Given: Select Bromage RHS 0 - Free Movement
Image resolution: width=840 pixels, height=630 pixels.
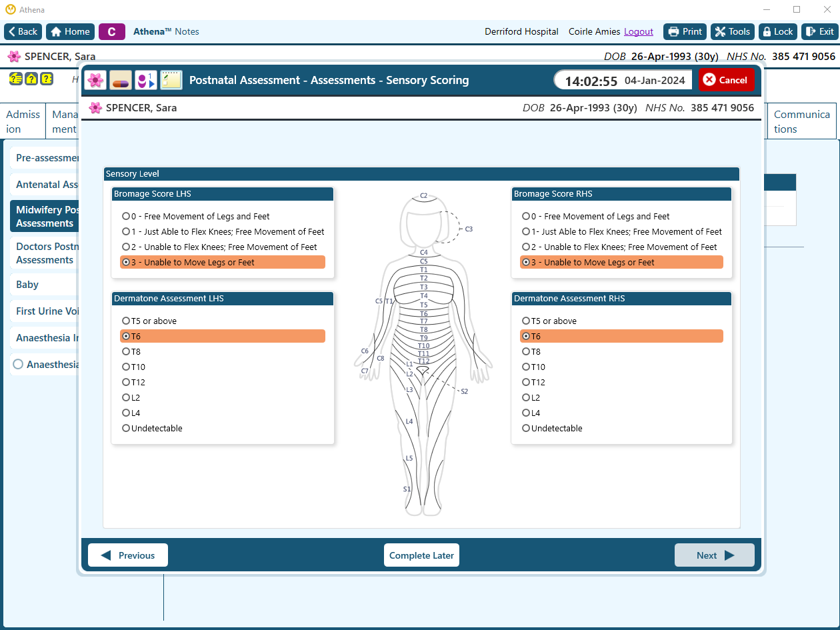Looking at the screenshot, I should (x=621, y=216).
